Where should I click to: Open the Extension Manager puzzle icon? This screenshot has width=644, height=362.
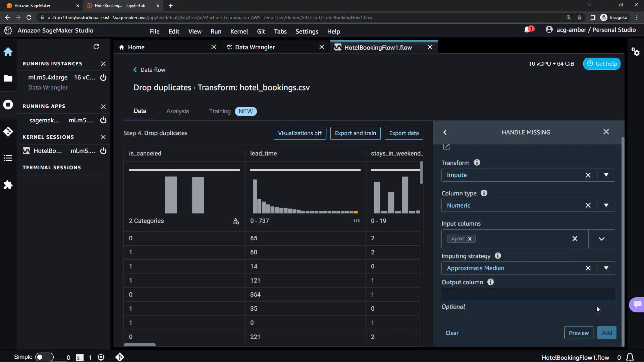click(8, 185)
